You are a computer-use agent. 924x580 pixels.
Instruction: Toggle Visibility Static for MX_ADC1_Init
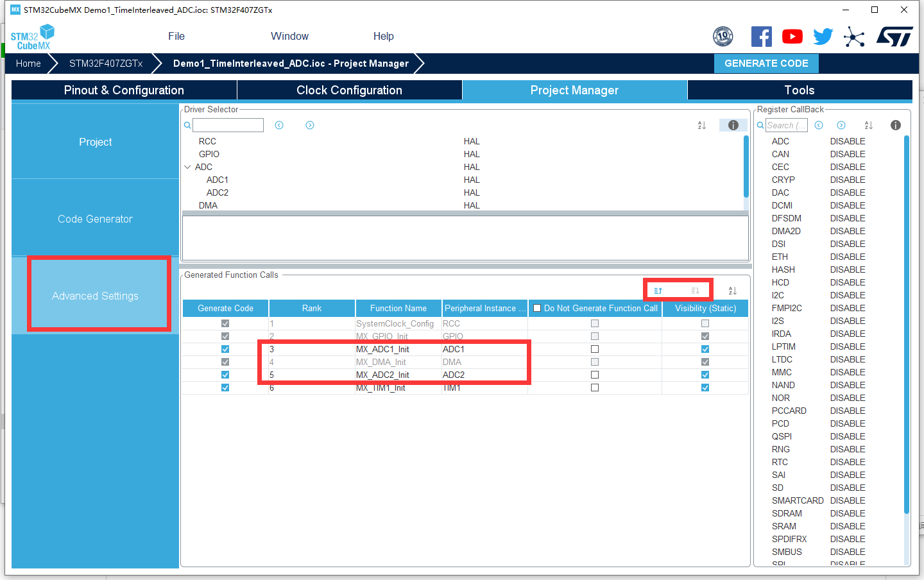click(x=705, y=349)
